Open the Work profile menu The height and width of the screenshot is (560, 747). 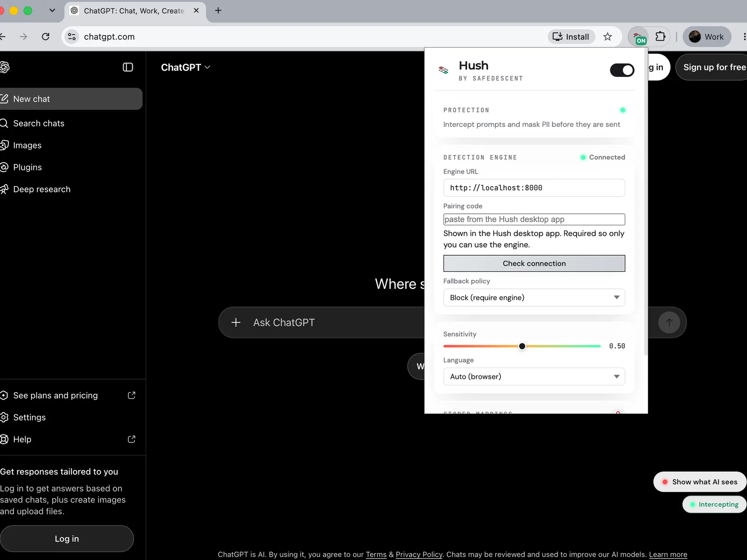click(x=707, y=37)
